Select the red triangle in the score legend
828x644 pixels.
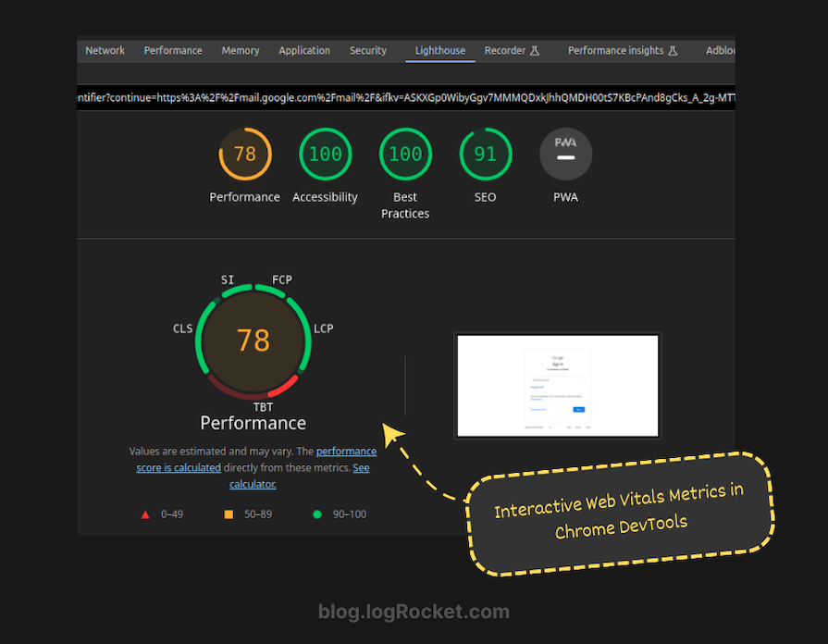coord(144,514)
